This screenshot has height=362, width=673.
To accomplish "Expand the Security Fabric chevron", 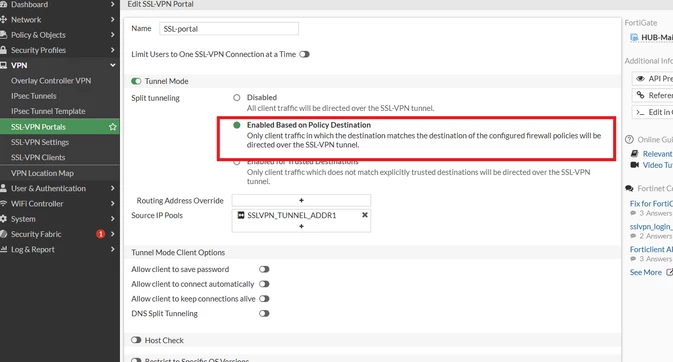I will [x=112, y=234].
